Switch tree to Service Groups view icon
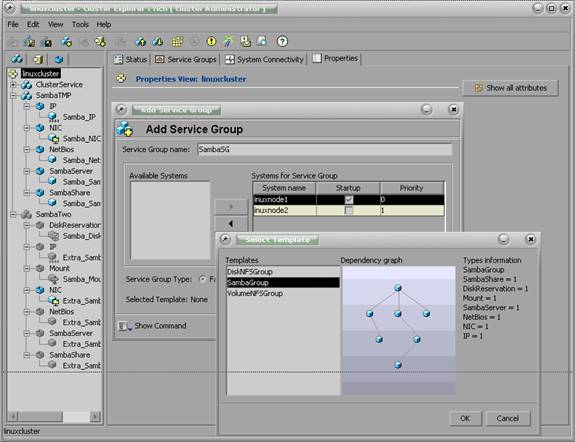575x442 pixels. pyautogui.click(x=17, y=59)
